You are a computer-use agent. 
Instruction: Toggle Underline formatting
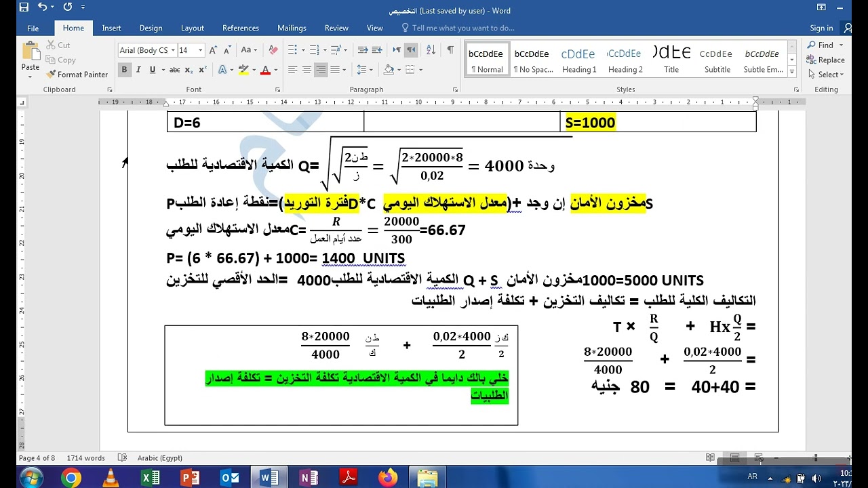click(152, 70)
